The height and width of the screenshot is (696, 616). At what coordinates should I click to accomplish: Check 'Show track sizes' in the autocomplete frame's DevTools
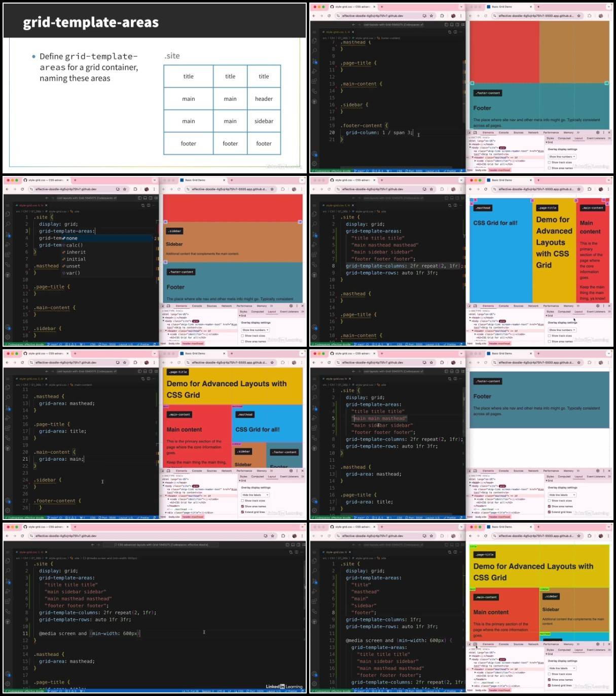click(242, 336)
